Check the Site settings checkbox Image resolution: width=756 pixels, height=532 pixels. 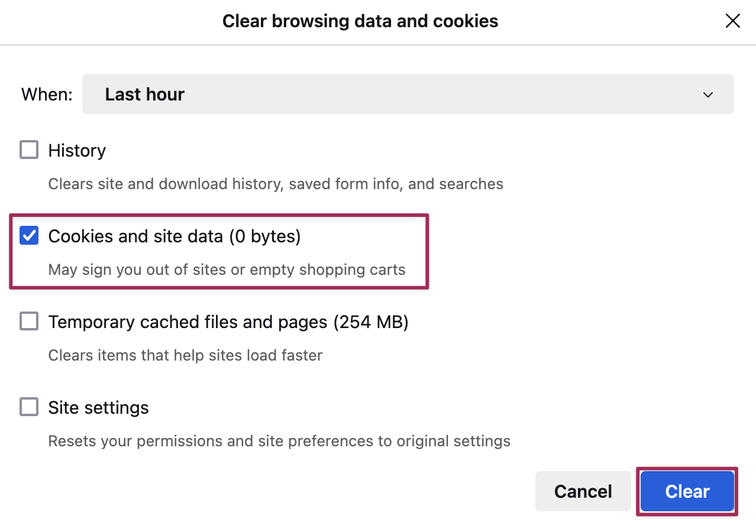click(x=29, y=407)
